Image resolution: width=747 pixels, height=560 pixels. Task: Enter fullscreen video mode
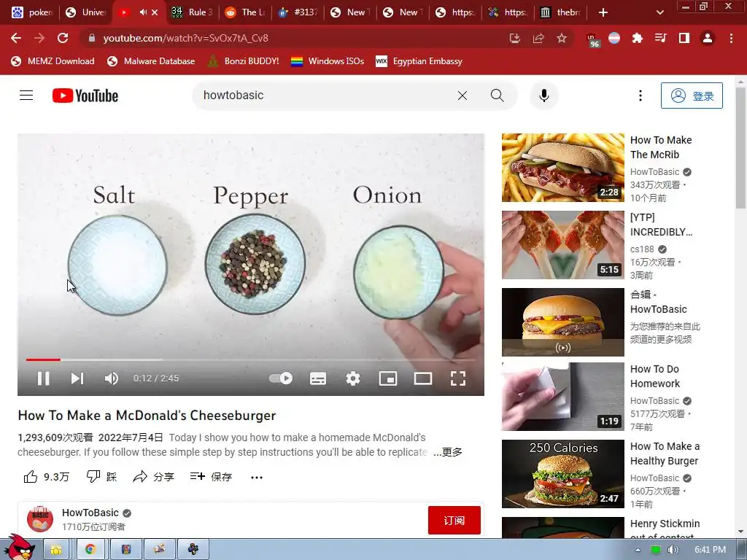tap(458, 378)
